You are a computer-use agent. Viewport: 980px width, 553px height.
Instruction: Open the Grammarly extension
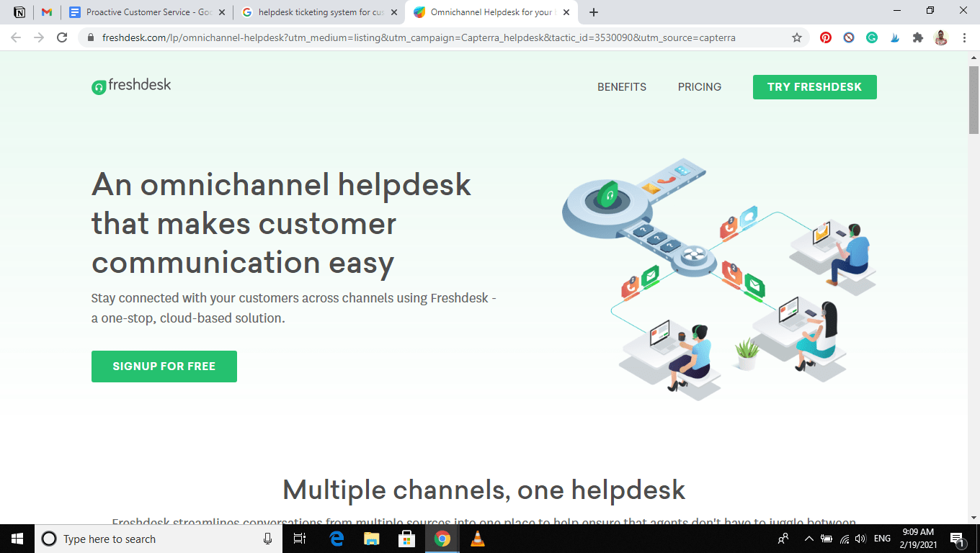click(x=872, y=37)
